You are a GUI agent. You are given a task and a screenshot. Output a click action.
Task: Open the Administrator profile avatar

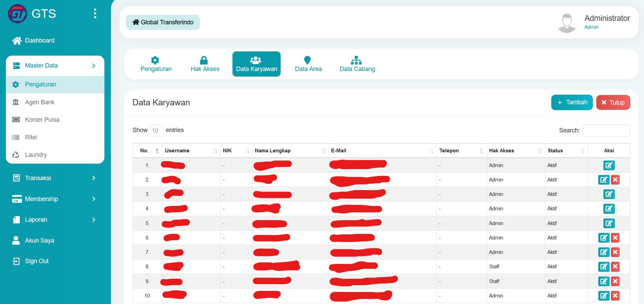click(567, 23)
